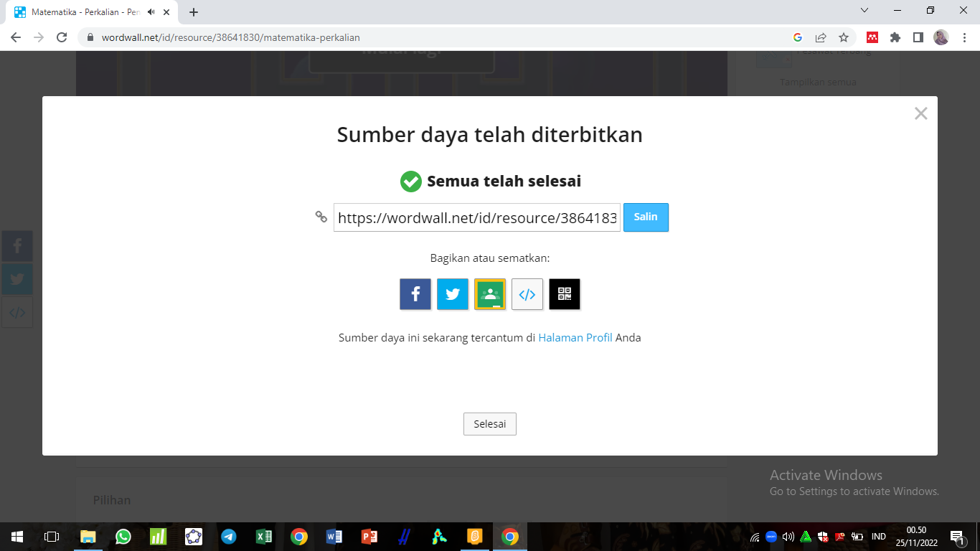This screenshot has height=551, width=980.
Task: Click the Twitter icon on the left sidebar
Action: 17,279
